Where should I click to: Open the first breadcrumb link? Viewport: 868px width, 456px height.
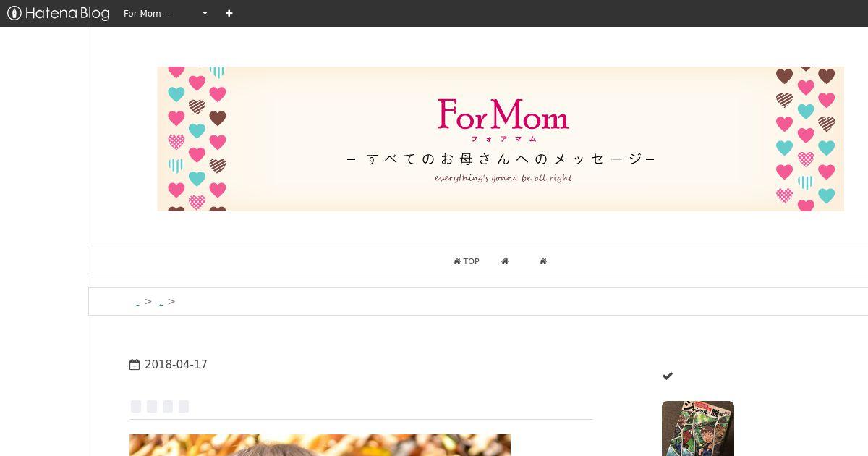click(x=138, y=303)
